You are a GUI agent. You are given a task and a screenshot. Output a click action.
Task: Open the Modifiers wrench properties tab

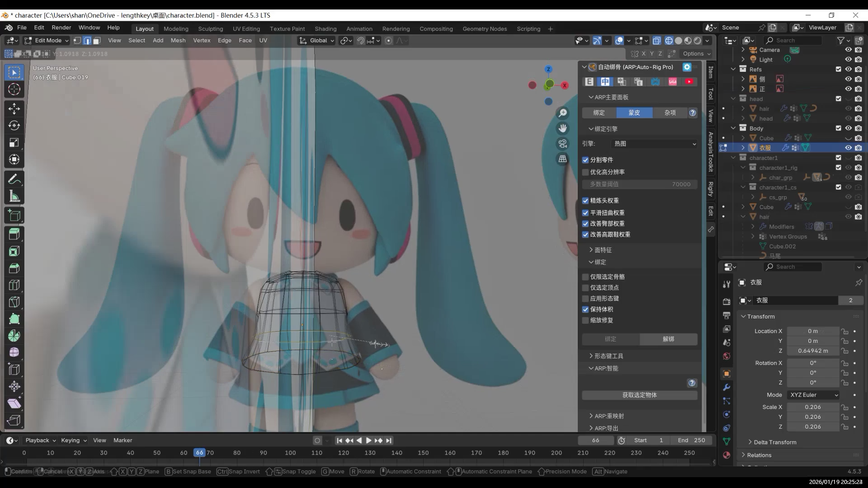726,387
